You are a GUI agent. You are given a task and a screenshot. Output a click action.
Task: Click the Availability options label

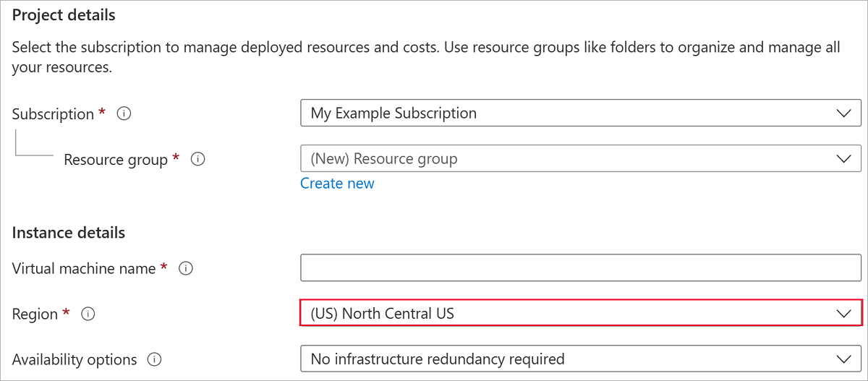point(75,359)
